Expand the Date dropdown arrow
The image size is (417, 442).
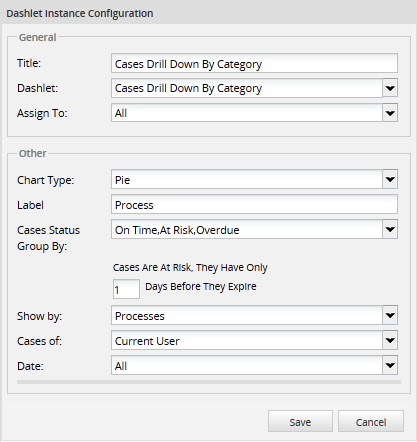click(390, 365)
